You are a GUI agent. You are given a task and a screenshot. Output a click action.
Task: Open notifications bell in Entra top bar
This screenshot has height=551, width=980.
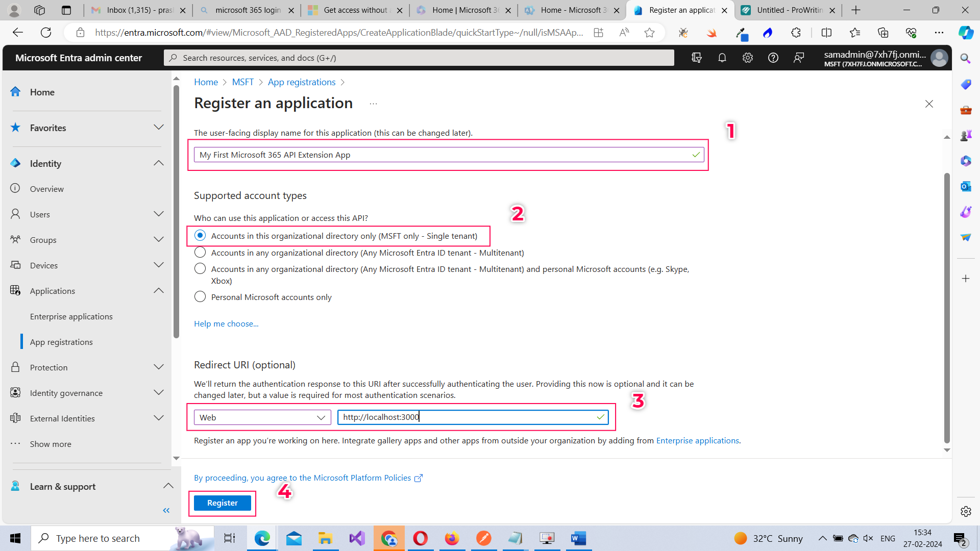722,58
